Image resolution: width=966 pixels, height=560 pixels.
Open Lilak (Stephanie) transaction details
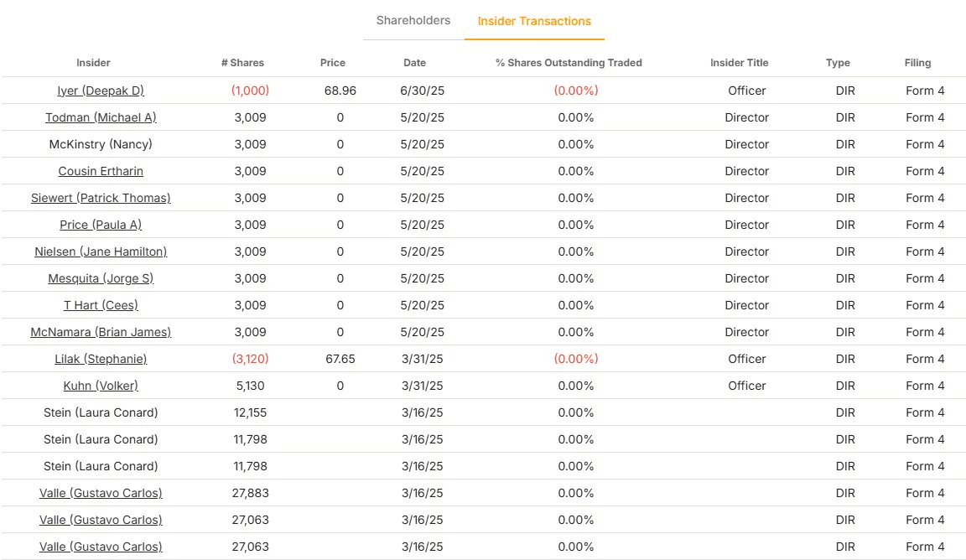(101, 359)
